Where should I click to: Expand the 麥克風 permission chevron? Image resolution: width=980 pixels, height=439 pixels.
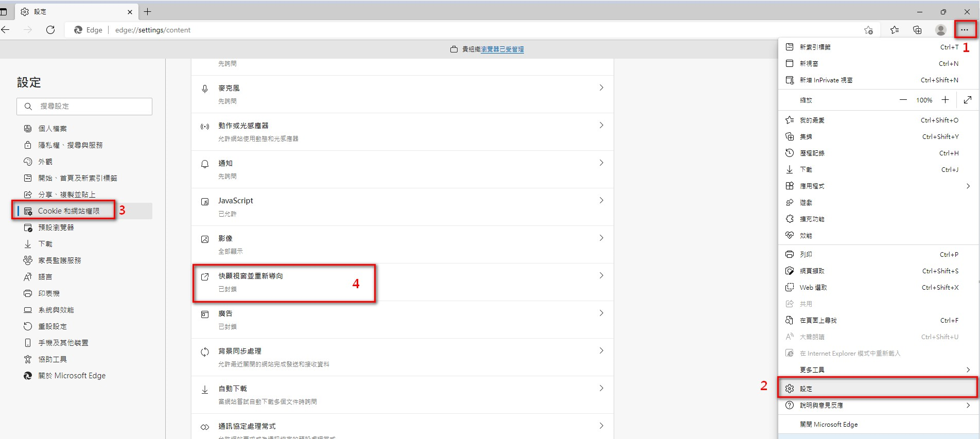pyautogui.click(x=601, y=88)
